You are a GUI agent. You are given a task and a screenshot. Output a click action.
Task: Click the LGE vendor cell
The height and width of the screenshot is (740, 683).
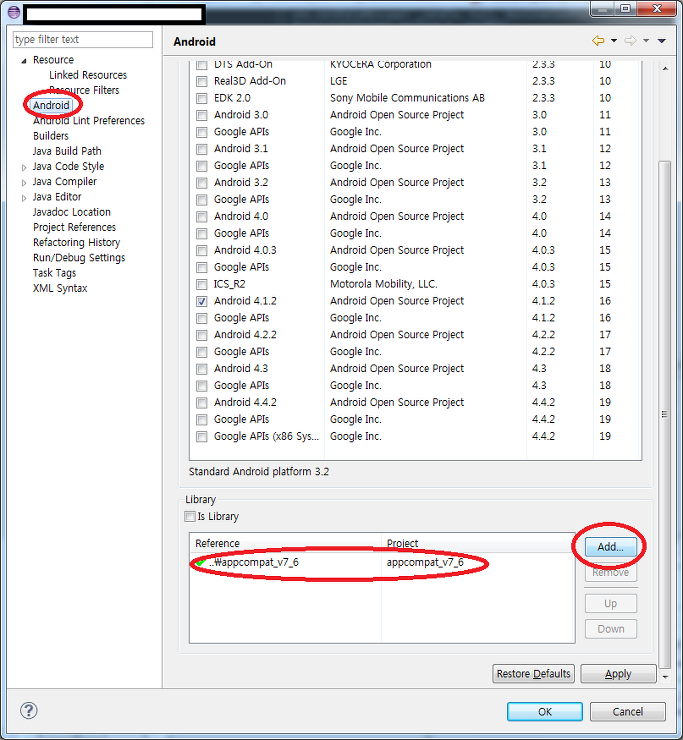click(338, 81)
